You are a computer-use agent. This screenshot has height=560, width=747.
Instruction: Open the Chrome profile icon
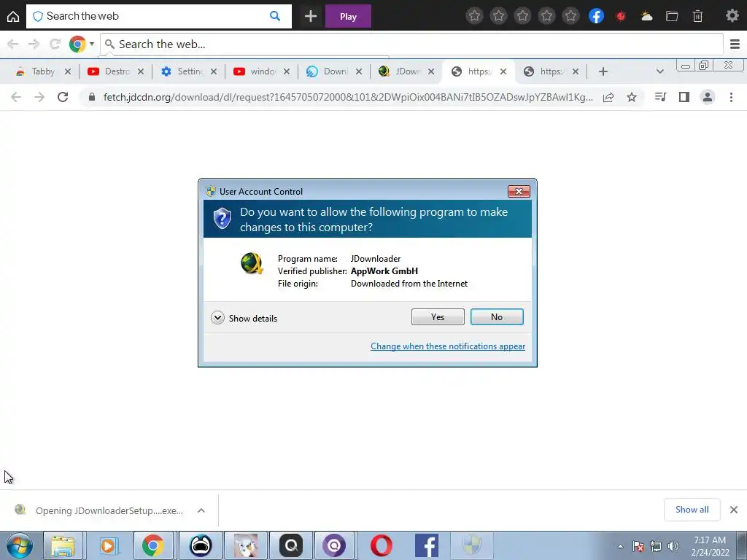click(x=708, y=97)
